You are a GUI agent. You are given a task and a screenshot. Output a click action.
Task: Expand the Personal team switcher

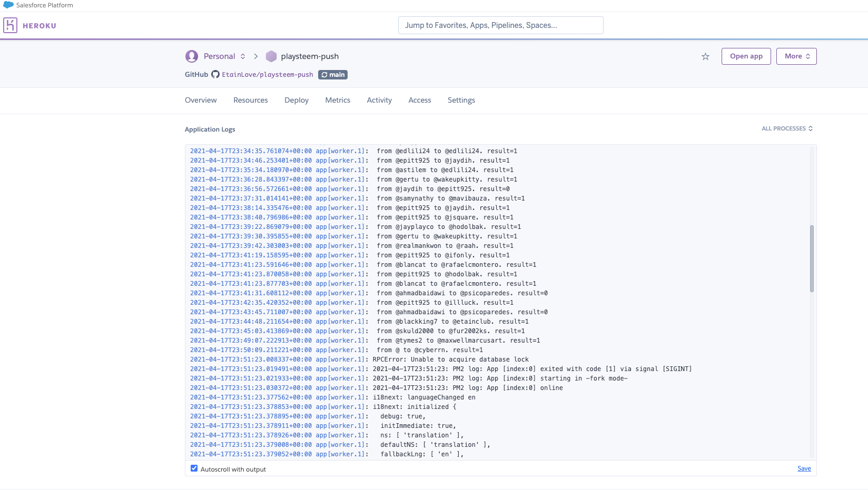tap(225, 56)
